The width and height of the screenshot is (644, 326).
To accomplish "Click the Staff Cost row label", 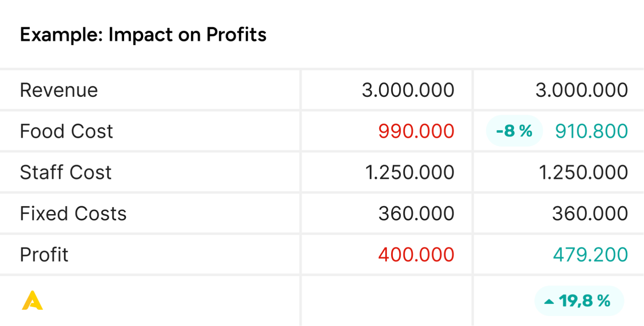I will (65, 172).
